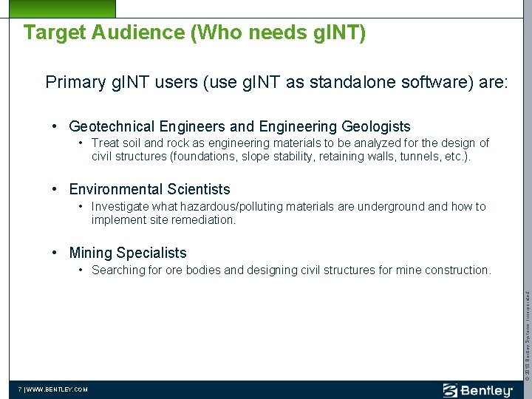Click the 'Treat soil and rock as engineering materials' line
This screenshot has height=399, width=532.
coord(290,143)
